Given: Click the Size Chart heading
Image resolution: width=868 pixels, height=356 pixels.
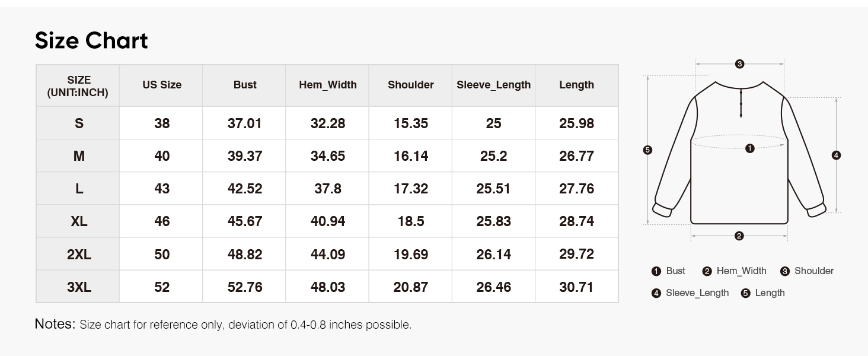Looking at the screenshot, I should [x=91, y=41].
